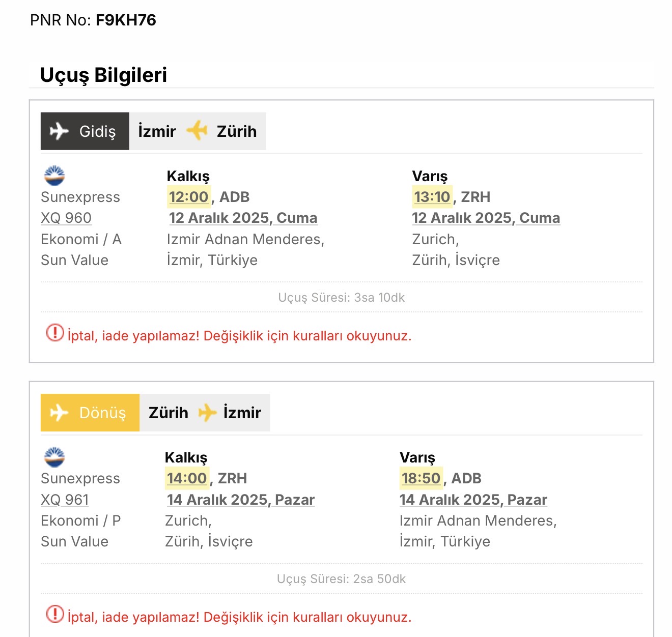The height and width of the screenshot is (637, 672).
Task: Select the Gidiş outbound tab
Action: click(x=85, y=131)
